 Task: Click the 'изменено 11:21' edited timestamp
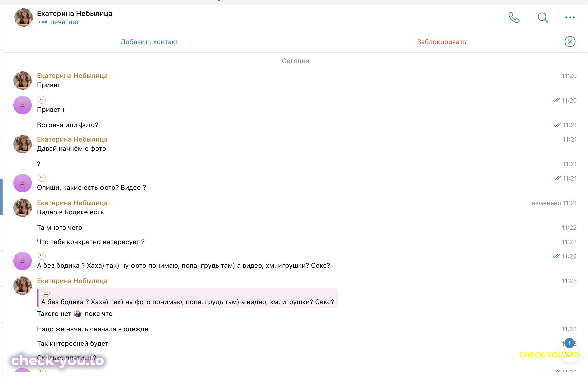[554, 203]
